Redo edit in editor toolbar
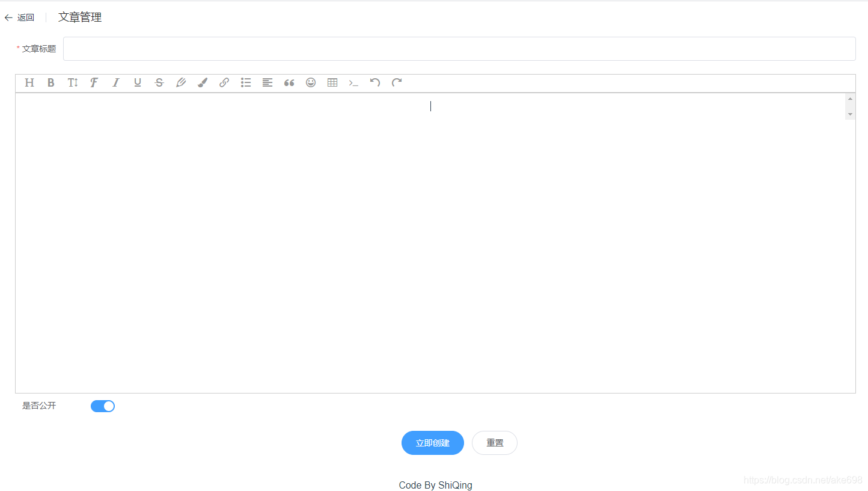The image size is (868, 491). pyautogui.click(x=397, y=83)
